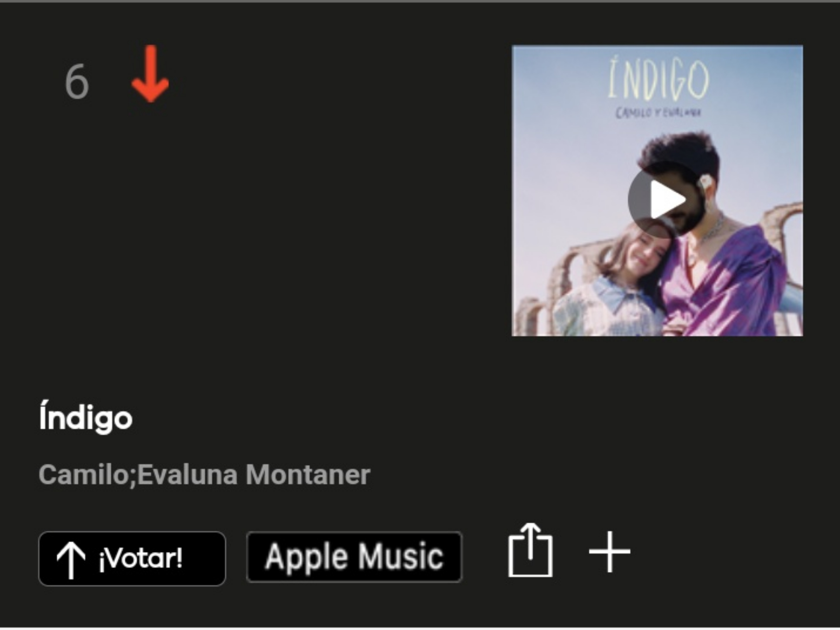The height and width of the screenshot is (630, 840).
Task: Click the up arrow inside ¡Votar! button
Action: coord(71,560)
